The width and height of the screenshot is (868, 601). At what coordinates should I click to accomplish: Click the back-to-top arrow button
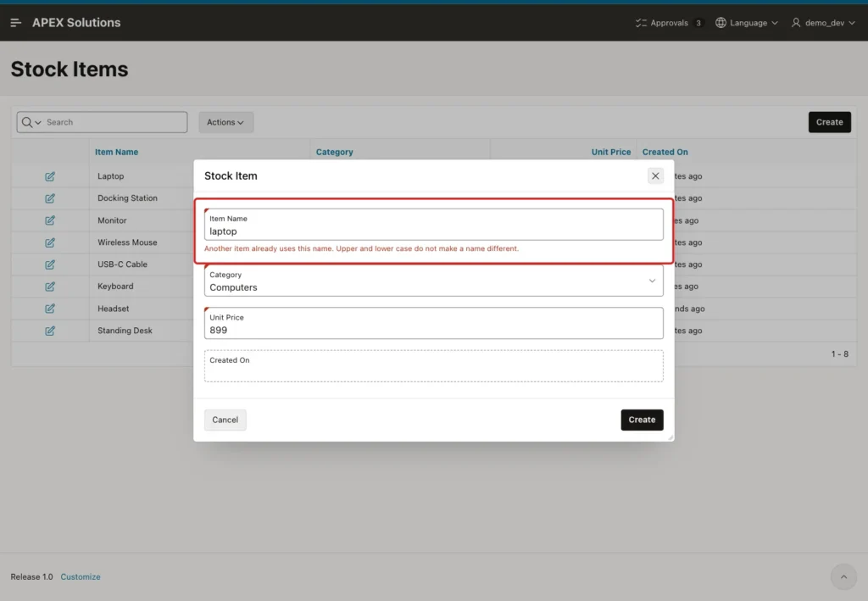coord(843,576)
